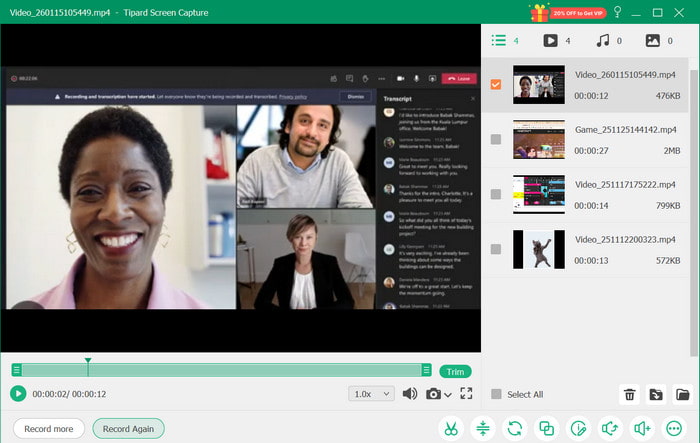Open the more tools ellipsis button
This screenshot has width=700, height=443.
(674, 428)
